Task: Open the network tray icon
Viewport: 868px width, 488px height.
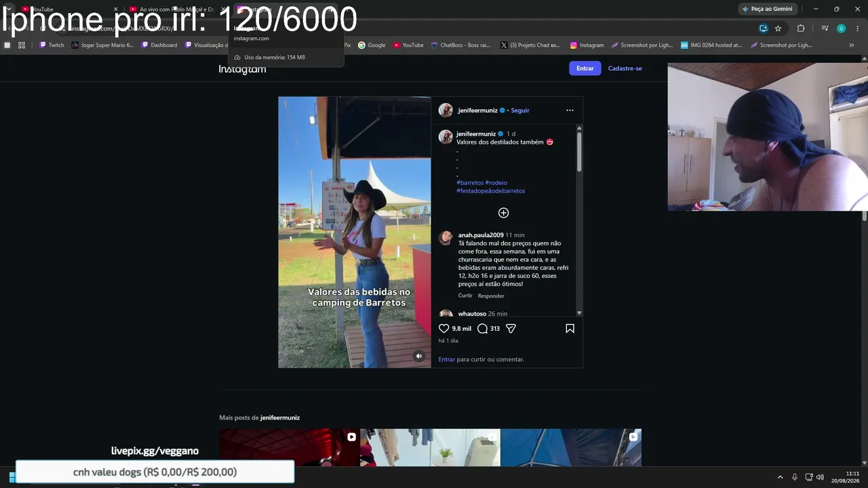Action: pos(808,477)
